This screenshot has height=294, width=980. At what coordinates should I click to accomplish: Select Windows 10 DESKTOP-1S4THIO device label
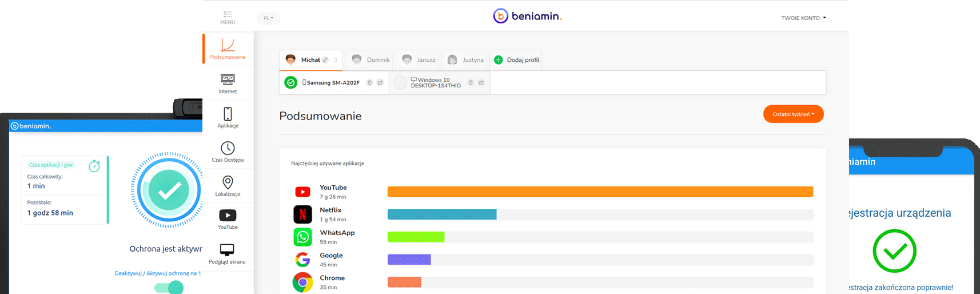click(436, 82)
